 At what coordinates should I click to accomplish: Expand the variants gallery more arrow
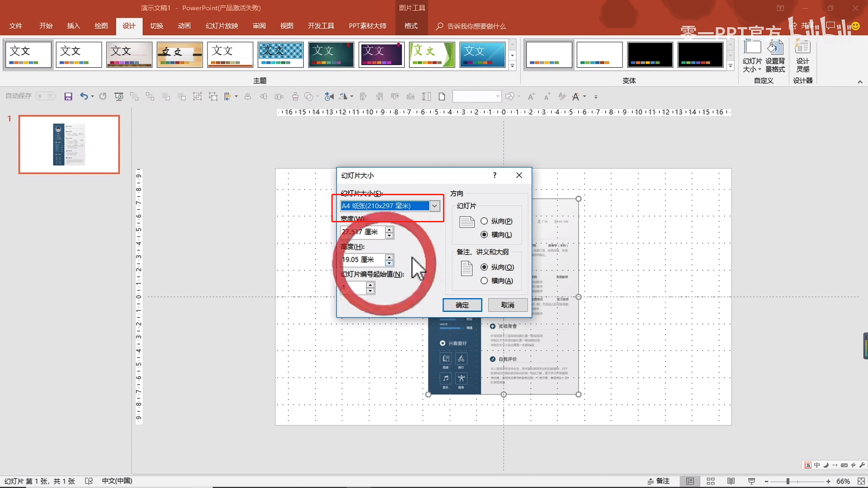[x=731, y=66]
